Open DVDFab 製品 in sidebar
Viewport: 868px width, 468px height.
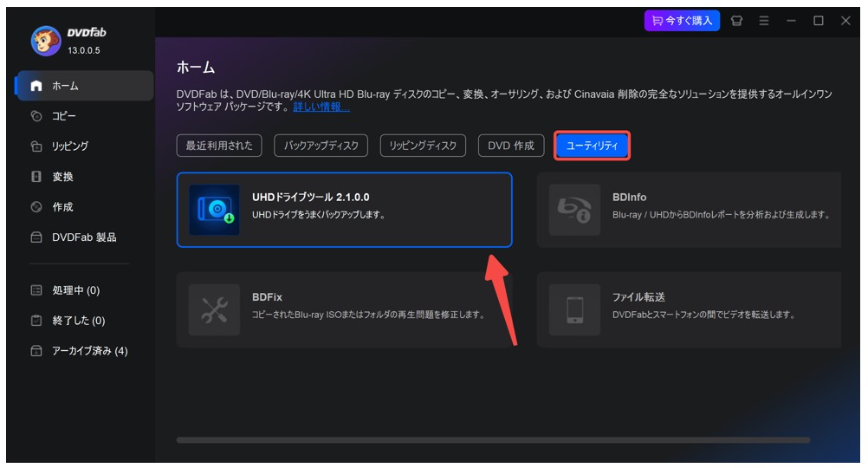[x=85, y=237]
